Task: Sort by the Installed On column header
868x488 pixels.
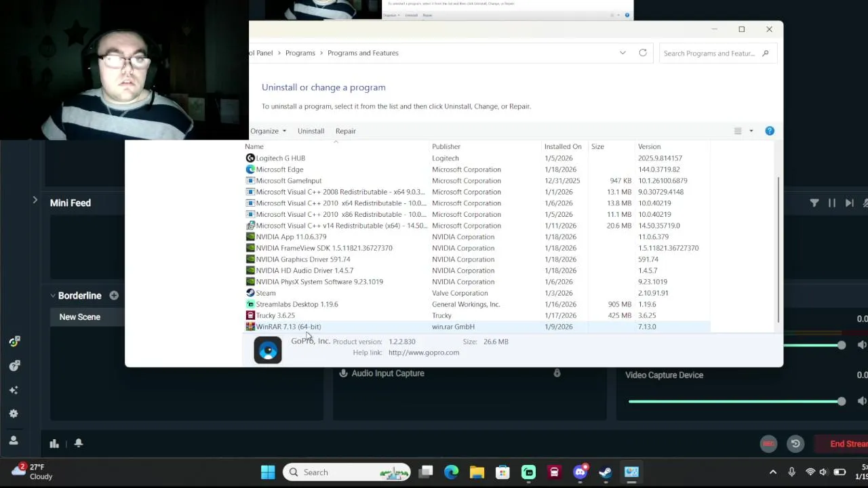Action: pos(563,146)
